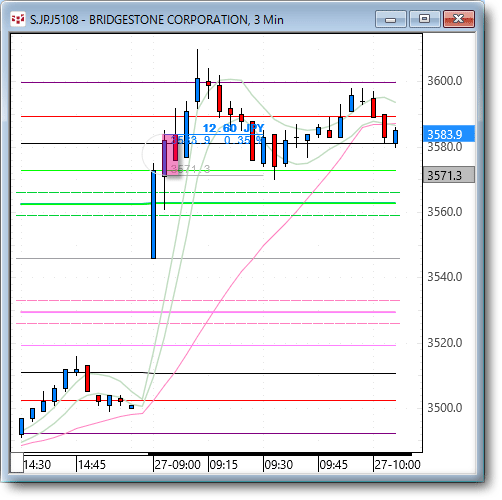Click the 3500.0 price axis label
This screenshot has width=502, height=500.
(x=445, y=408)
